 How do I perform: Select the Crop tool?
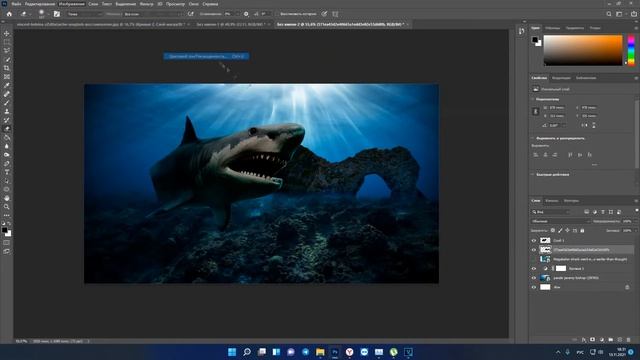coord(7,68)
